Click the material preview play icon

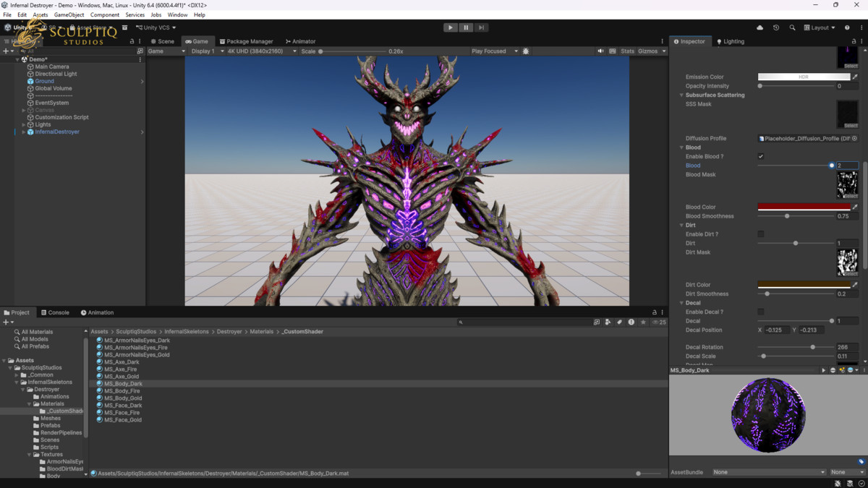click(x=823, y=370)
